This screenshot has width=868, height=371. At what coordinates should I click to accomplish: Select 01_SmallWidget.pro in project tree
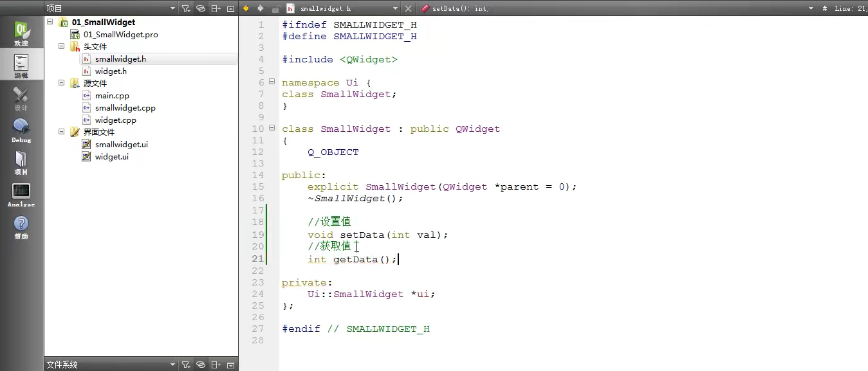pos(120,35)
